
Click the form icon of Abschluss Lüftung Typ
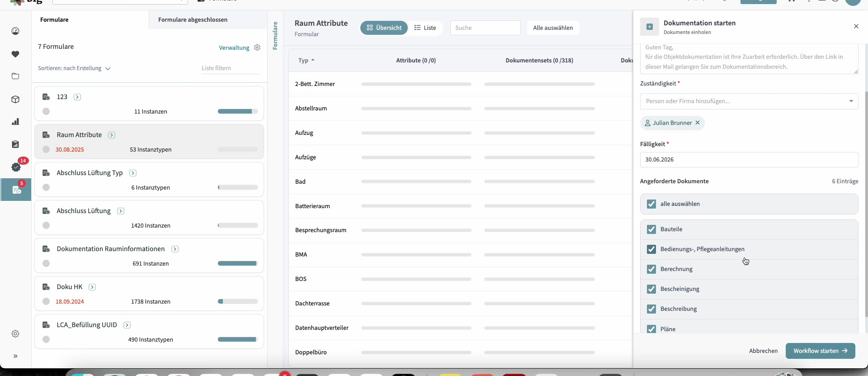click(46, 173)
